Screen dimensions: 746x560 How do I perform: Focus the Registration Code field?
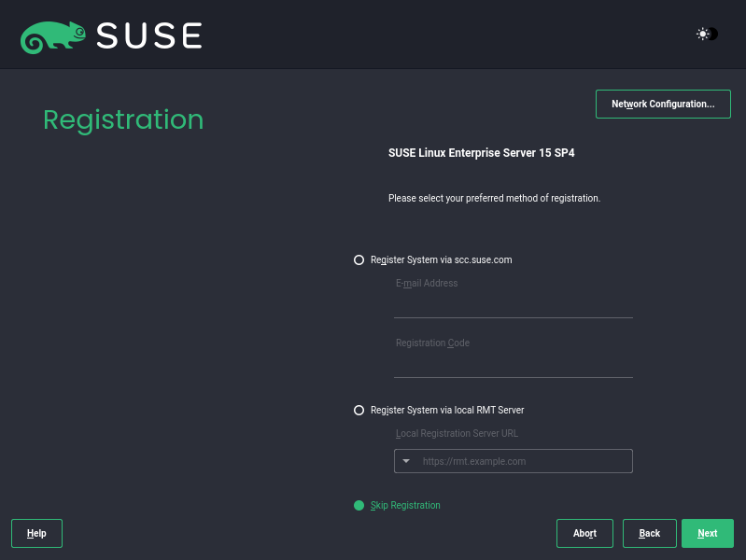point(513,367)
